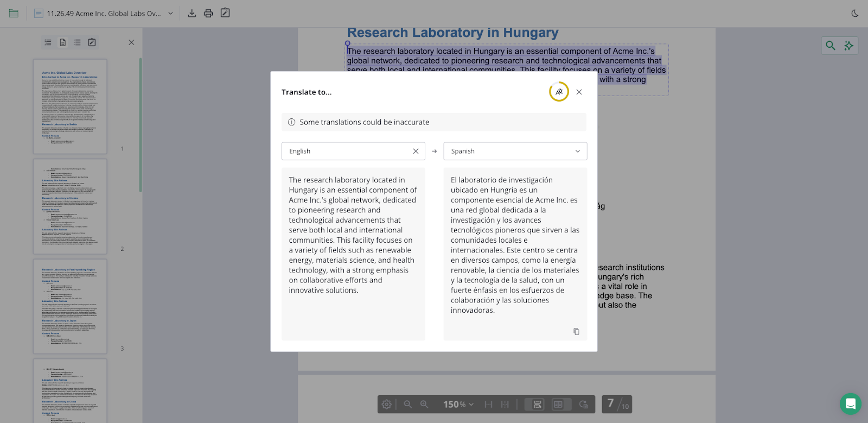Screen dimensions: 868x423
Task: Select the page 4 thumbnail
Action: (70, 391)
